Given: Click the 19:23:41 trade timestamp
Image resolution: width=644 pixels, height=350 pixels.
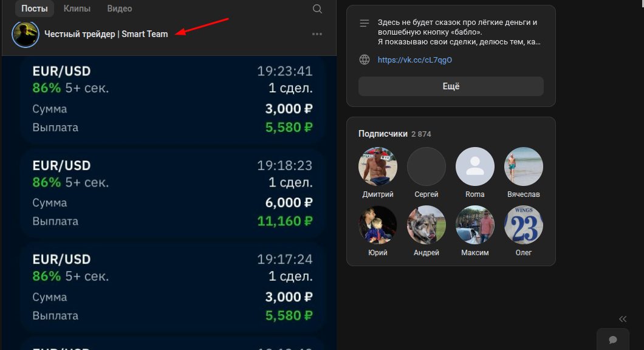Looking at the screenshot, I should pyautogui.click(x=284, y=71).
